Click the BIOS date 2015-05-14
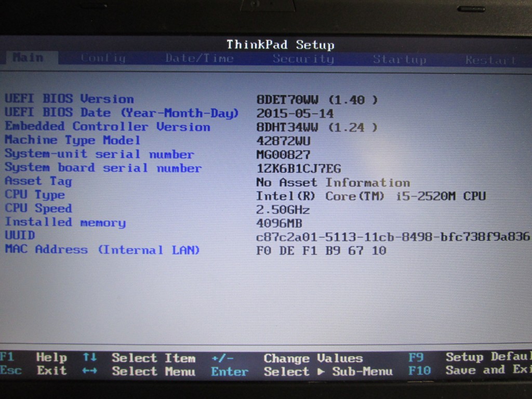The image size is (532, 399). [x=295, y=113]
